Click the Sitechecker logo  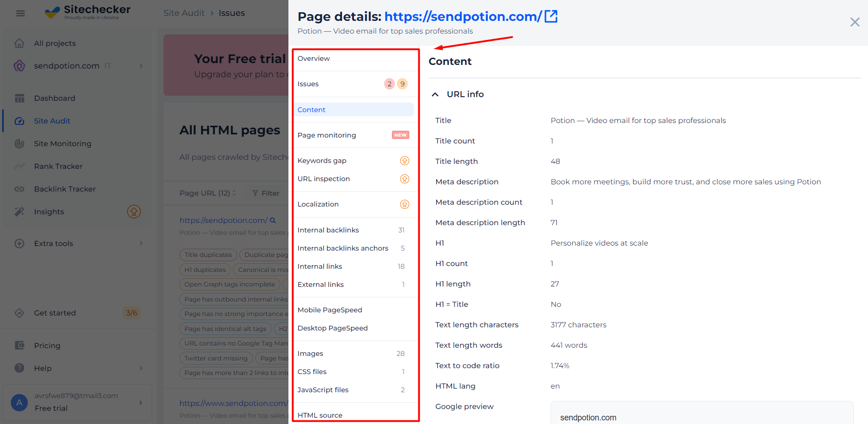click(87, 12)
